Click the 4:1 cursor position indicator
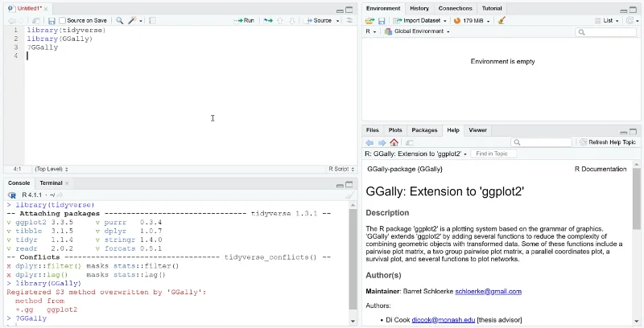 (x=17, y=169)
